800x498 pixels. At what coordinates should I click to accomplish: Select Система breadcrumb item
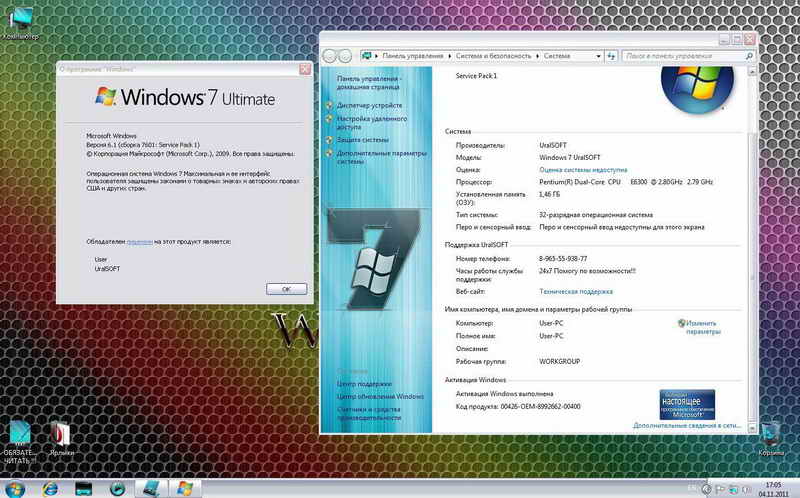point(557,56)
